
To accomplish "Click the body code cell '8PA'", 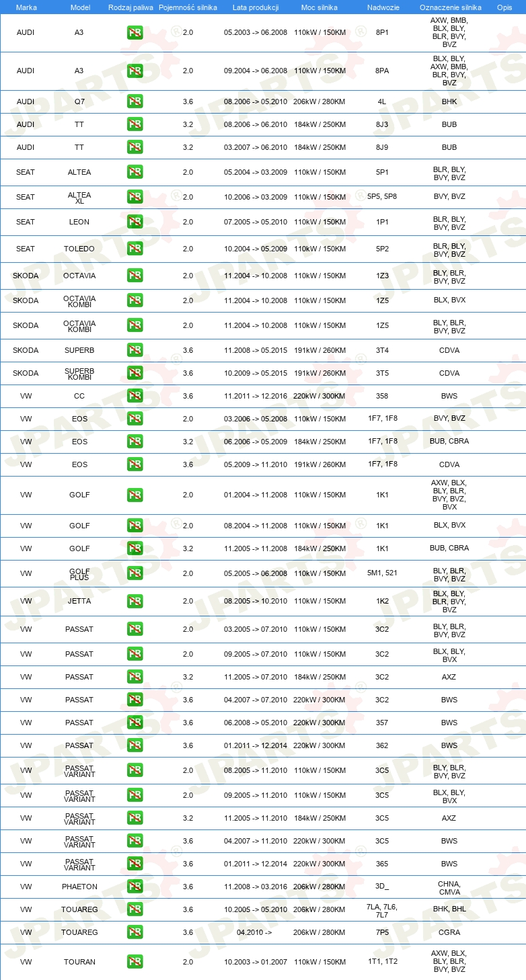I will point(382,71).
